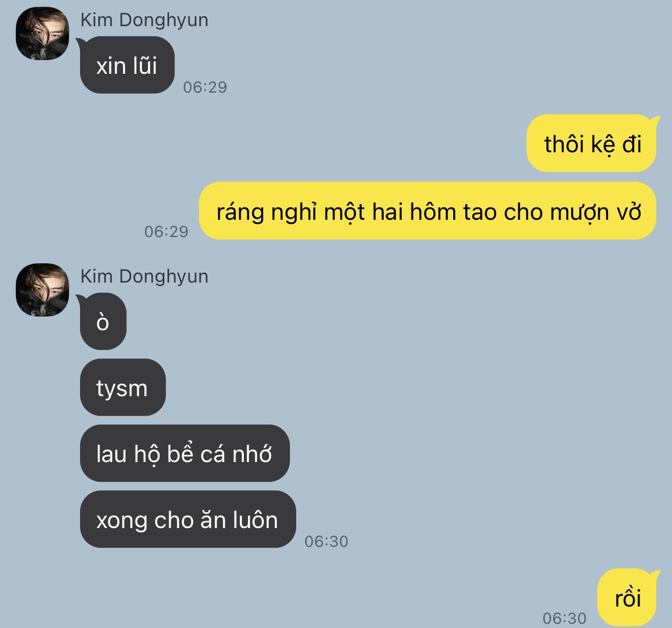Screen dimensions: 672x628
Task: Select the 'thôi kệ đi' yellow bubble
Action: [x=591, y=143]
